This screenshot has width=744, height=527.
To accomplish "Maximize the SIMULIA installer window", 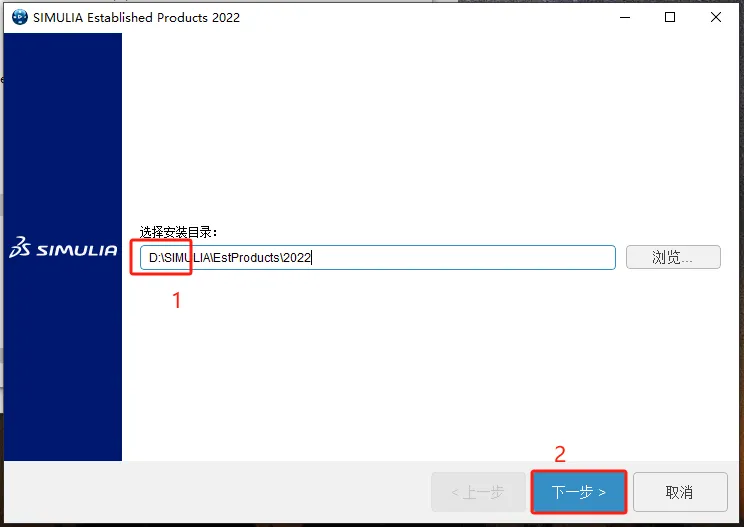I will [x=670, y=18].
